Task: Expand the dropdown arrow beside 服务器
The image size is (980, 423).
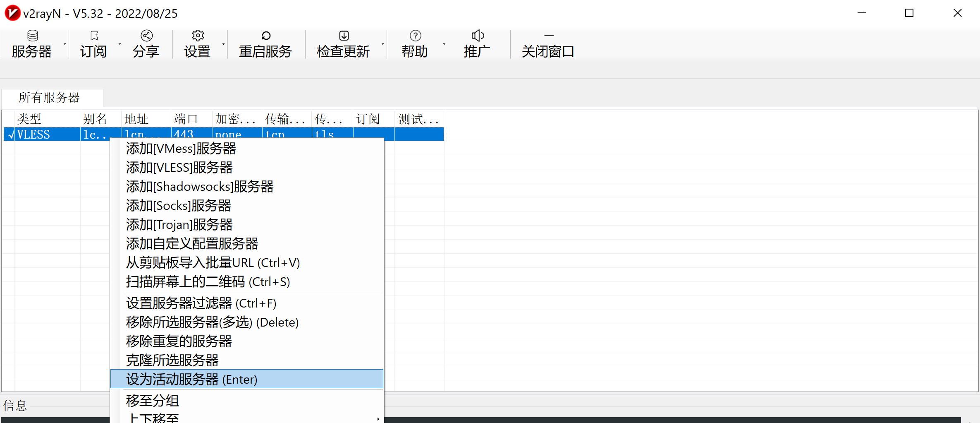Action: [x=65, y=44]
